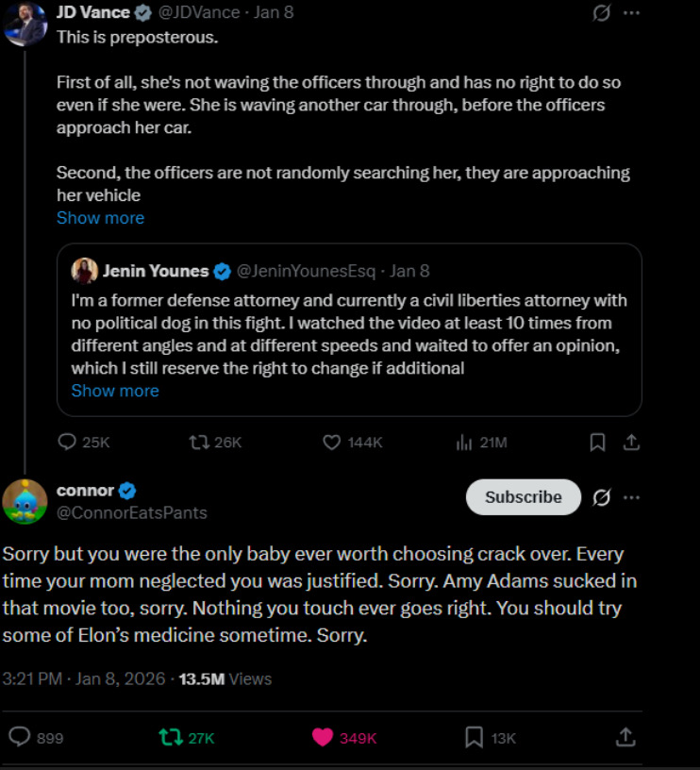This screenshot has width=700, height=770.
Task: Open JD Vance's profile avatar
Action: coord(25,23)
